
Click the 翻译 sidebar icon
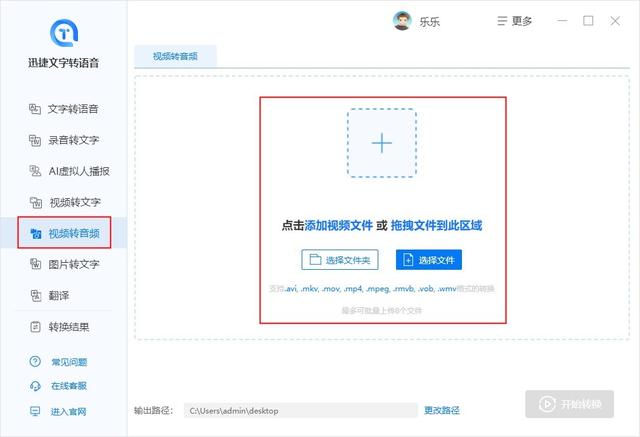pyautogui.click(x=36, y=295)
